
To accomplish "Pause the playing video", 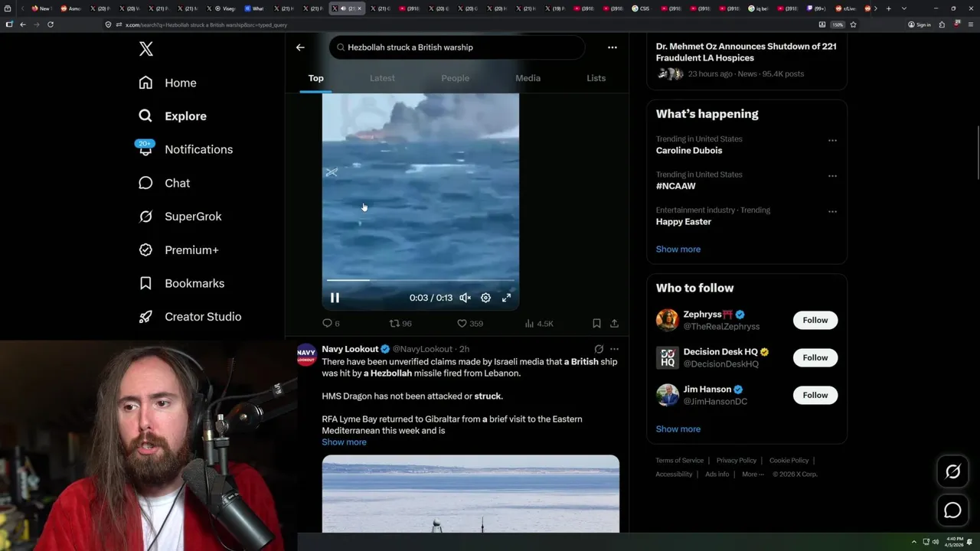I will coord(335,298).
